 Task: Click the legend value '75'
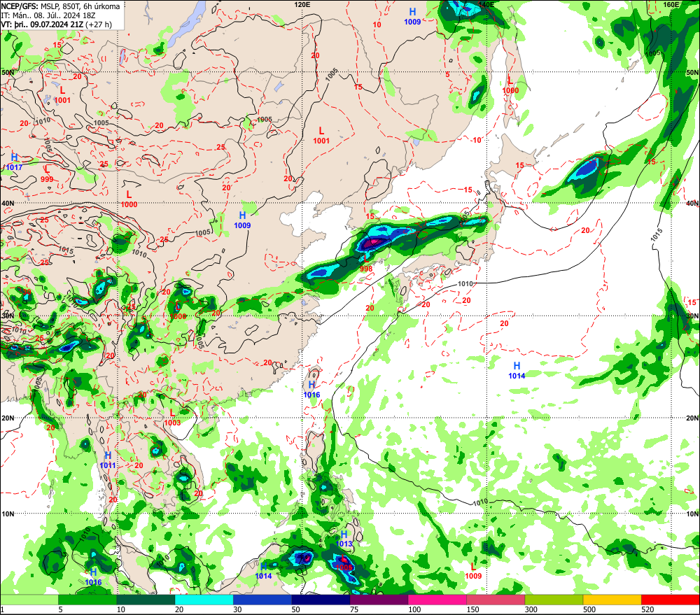(354, 609)
